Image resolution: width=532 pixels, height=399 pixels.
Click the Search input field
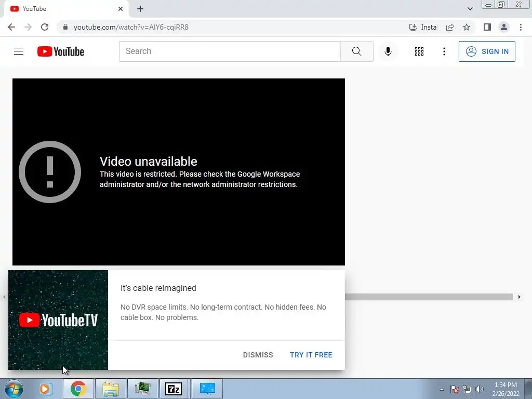[230, 51]
